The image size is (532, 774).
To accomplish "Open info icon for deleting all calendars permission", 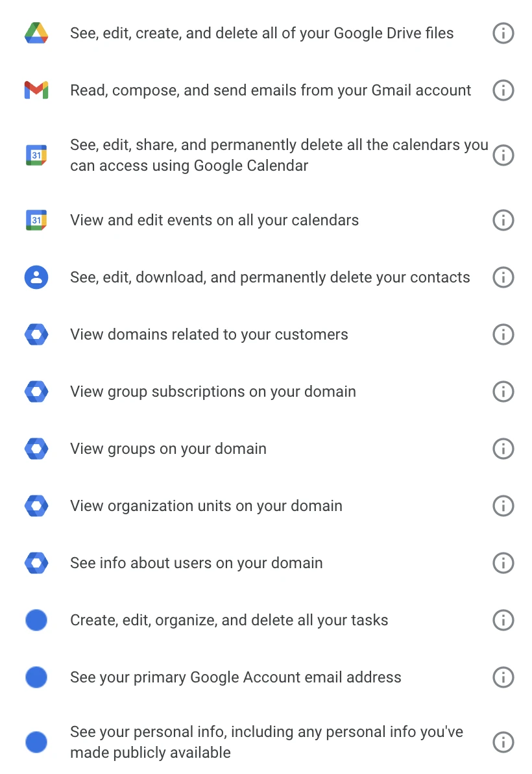I will [x=503, y=155].
